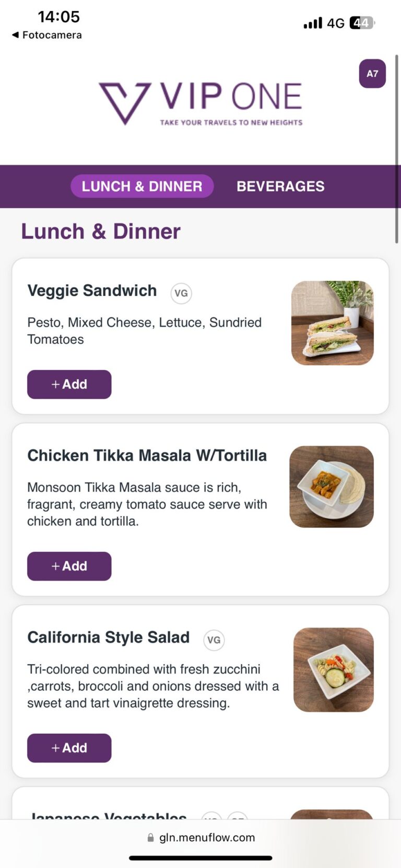Tap the home indicator bar at bottom
The height and width of the screenshot is (868, 401).
[200, 858]
